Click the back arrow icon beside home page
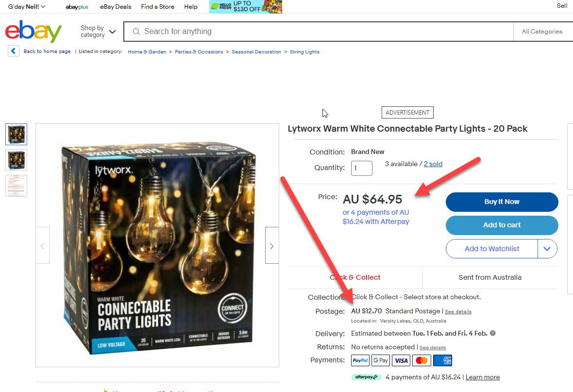The width and height of the screenshot is (573, 392). (x=14, y=51)
